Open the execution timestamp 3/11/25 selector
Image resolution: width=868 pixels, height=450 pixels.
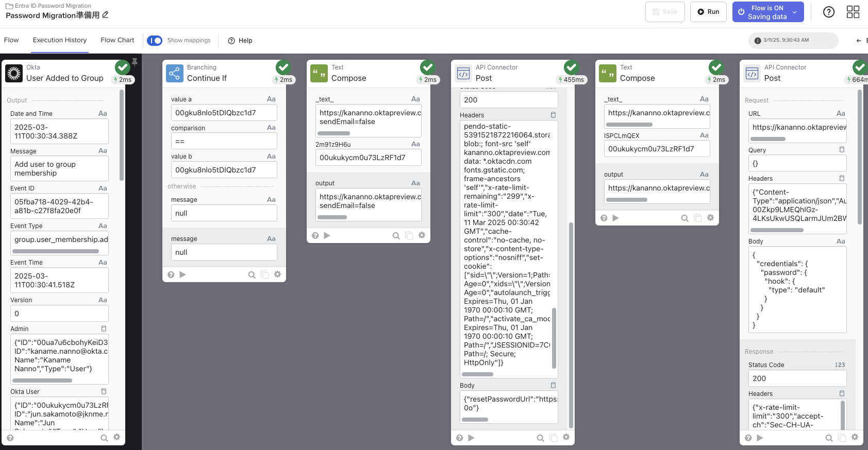(x=793, y=40)
